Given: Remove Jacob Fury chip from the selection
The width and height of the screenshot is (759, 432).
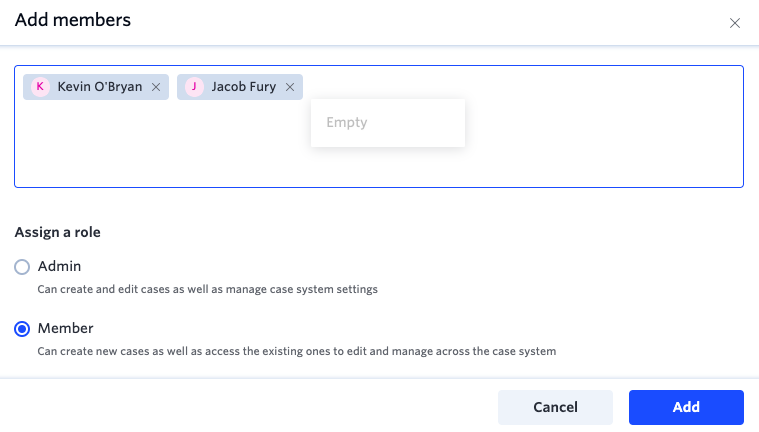Looking at the screenshot, I should click(x=290, y=87).
